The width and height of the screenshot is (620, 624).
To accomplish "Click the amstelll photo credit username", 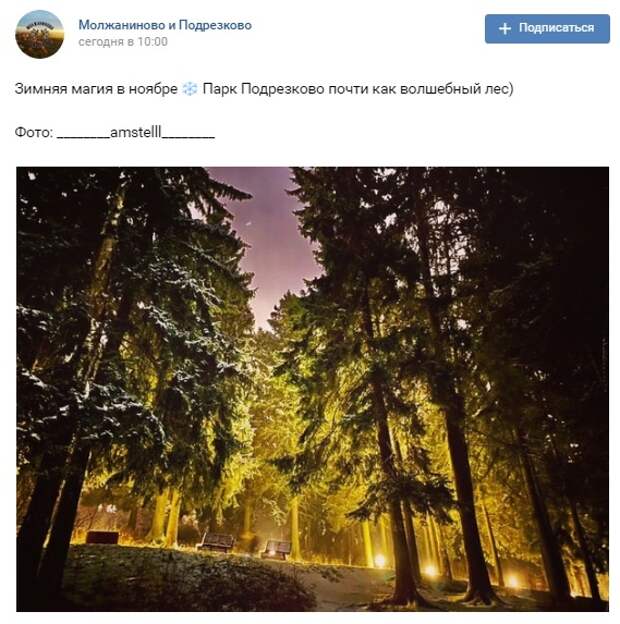I will tap(136, 132).
